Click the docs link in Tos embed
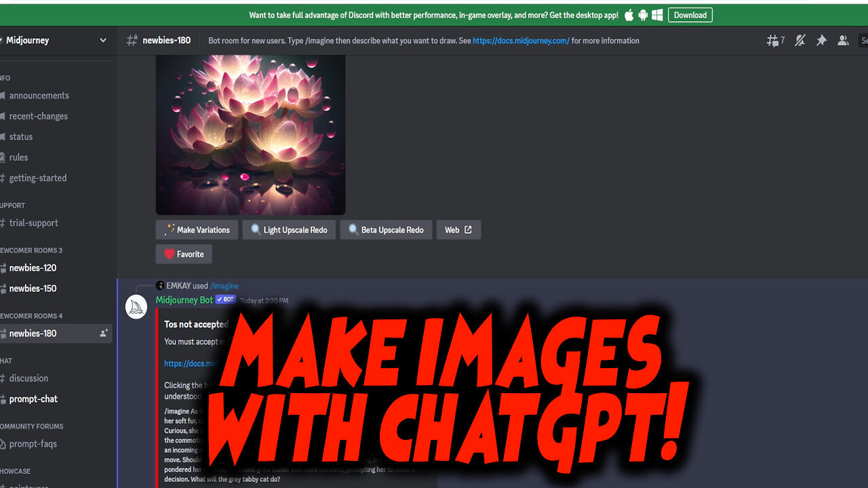This screenshot has height=488, width=868. click(x=191, y=363)
